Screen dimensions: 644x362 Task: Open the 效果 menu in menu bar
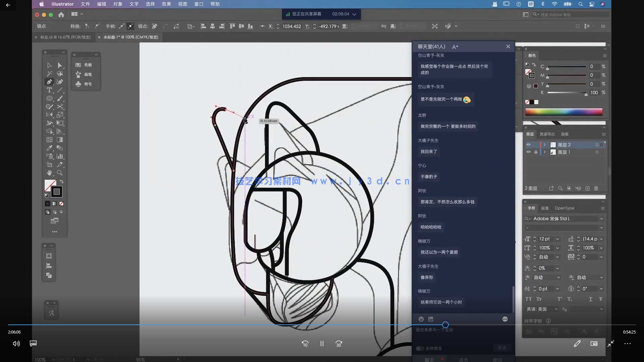166,4
